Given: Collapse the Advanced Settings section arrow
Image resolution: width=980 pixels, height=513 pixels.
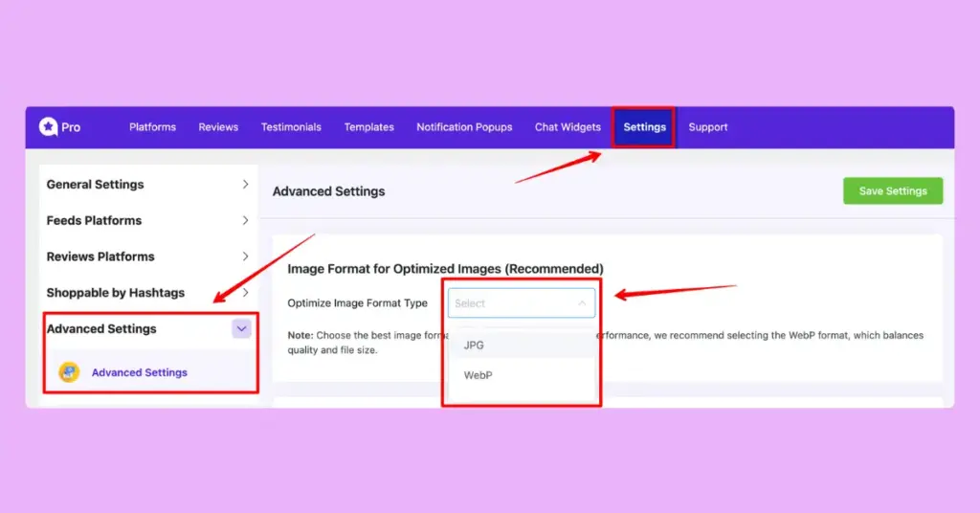Looking at the screenshot, I should tap(241, 328).
